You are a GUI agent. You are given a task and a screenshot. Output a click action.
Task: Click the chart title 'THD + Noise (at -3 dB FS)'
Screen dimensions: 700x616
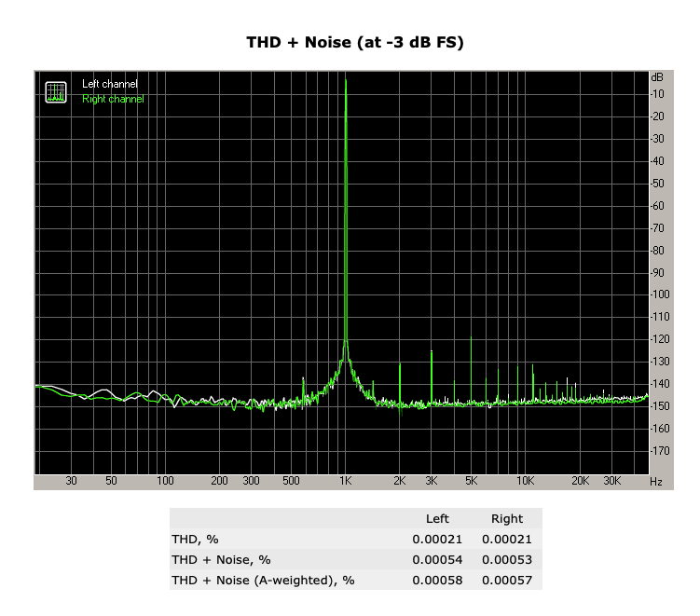355,43
